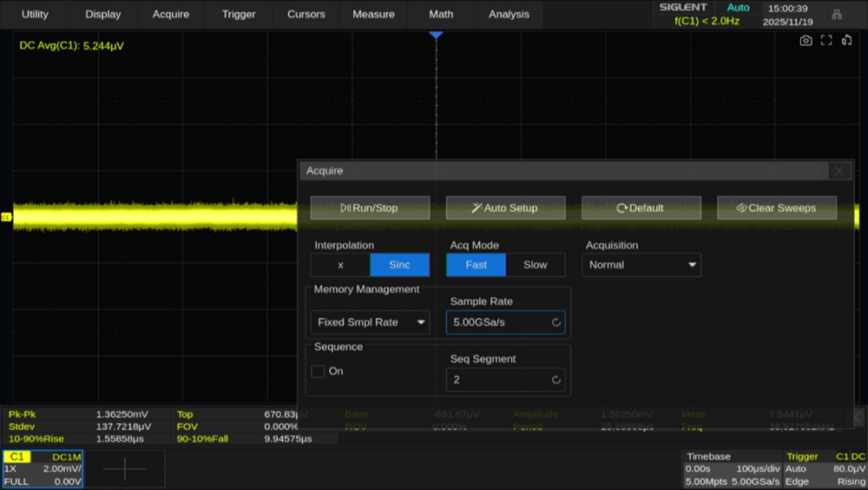
Task: Enable the Sequence On checkbox
Action: click(x=319, y=371)
